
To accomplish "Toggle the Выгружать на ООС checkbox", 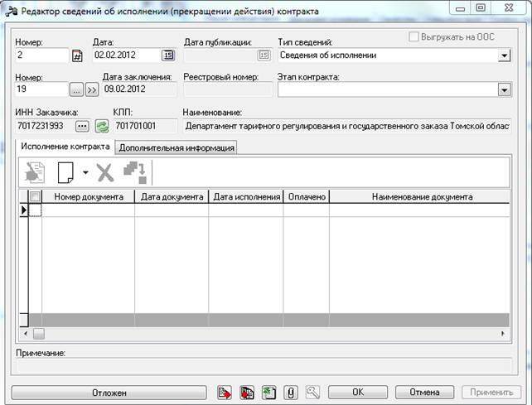I will [x=414, y=37].
